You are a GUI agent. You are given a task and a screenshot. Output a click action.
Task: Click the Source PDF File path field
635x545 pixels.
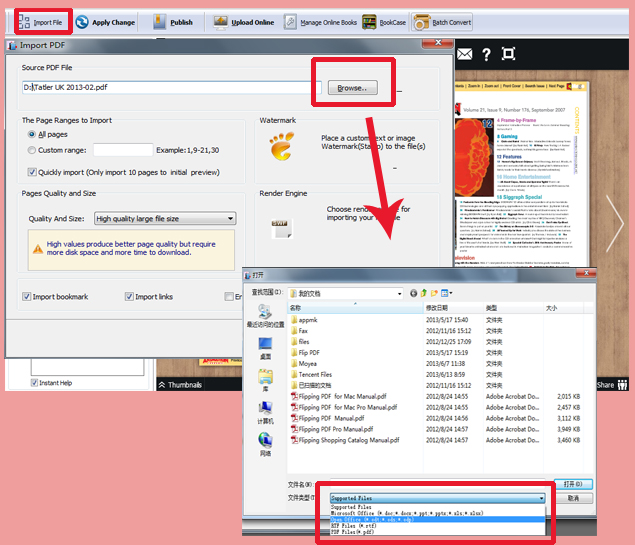[x=172, y=87]
